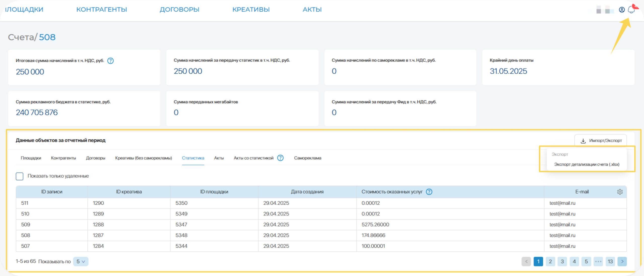Click help icon in Стоимость оказанных услуг header

pos(429,192)
